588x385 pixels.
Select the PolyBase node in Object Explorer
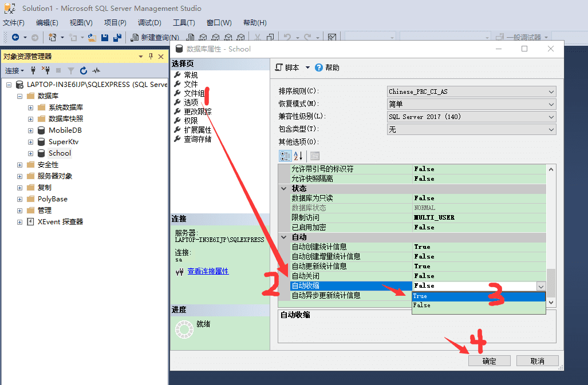(53, 199)
